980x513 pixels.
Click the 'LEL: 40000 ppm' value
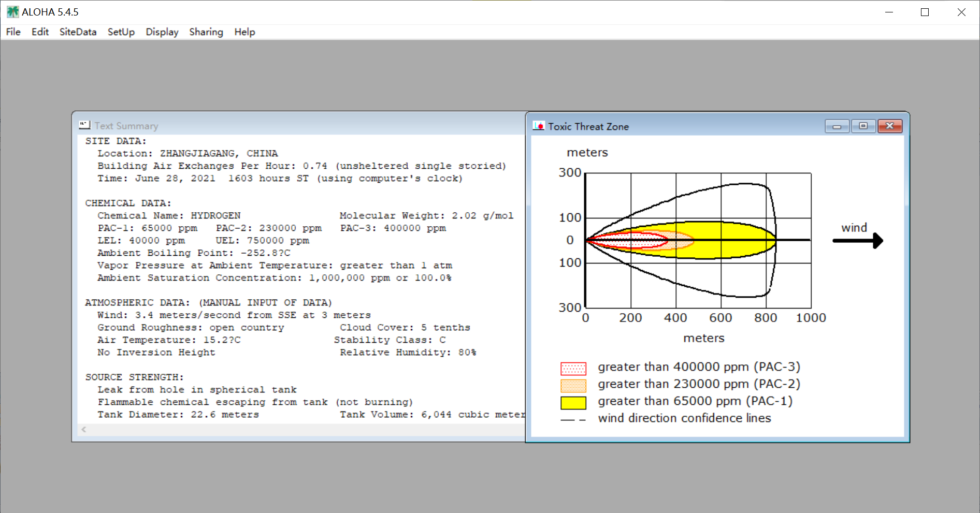pyautogui.click(x=141, y=241)
